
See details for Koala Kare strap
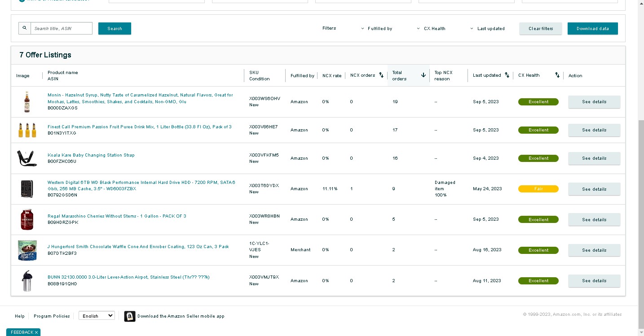click(x=594, y=158)
